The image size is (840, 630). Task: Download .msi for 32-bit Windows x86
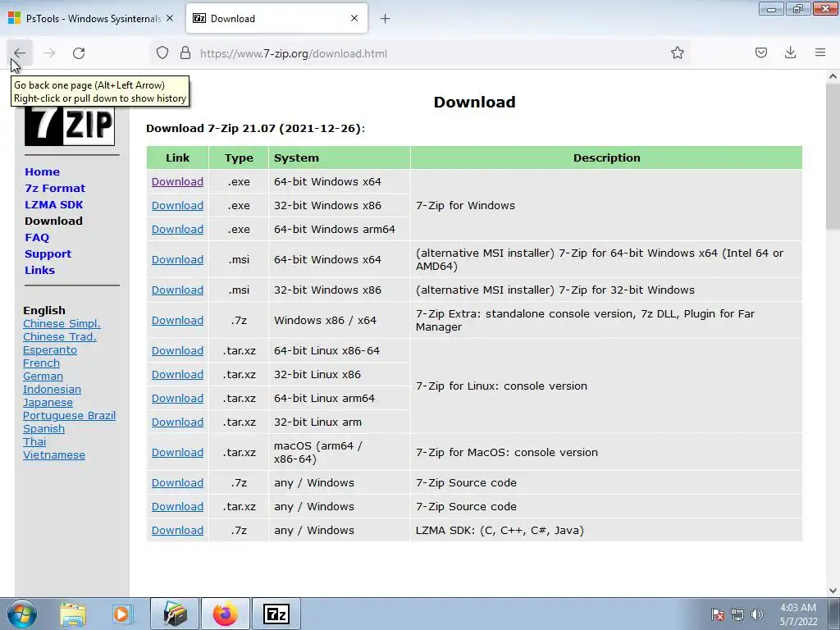[x=177, y=290]
